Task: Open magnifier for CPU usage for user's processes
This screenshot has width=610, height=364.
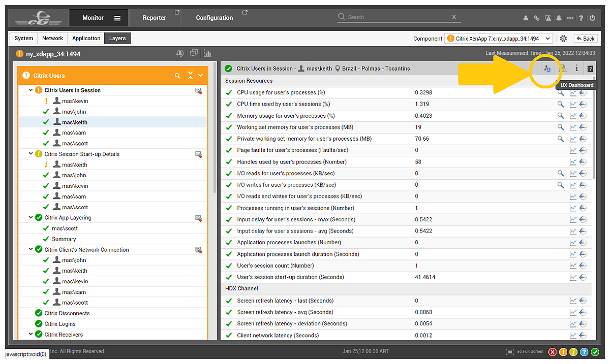Action: tap(561, 92)
